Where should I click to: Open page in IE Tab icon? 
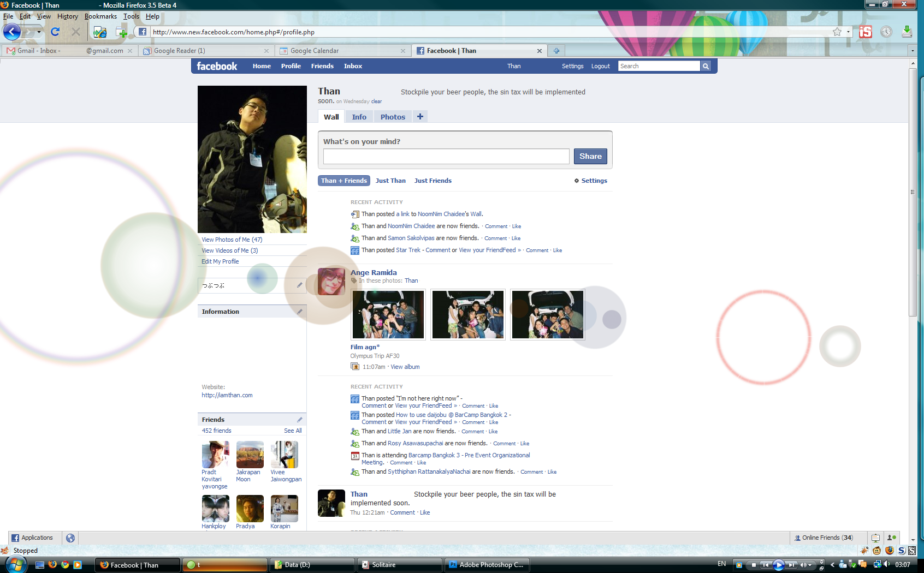pos(100,32)
